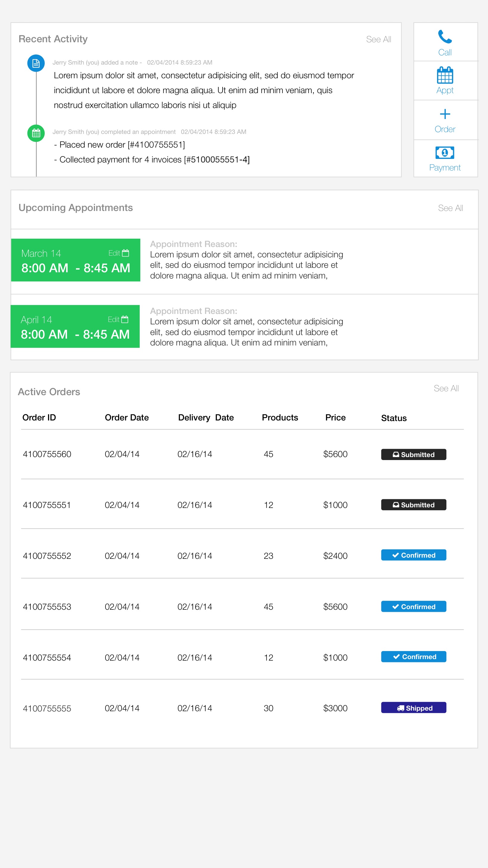Add a new Order via plus icon
The image size is (488, 868).
(445, 114)
